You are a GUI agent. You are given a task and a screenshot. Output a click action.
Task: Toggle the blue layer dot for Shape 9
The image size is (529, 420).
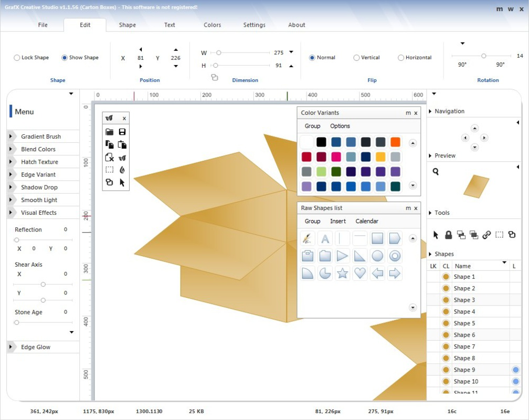pos(515,370)
